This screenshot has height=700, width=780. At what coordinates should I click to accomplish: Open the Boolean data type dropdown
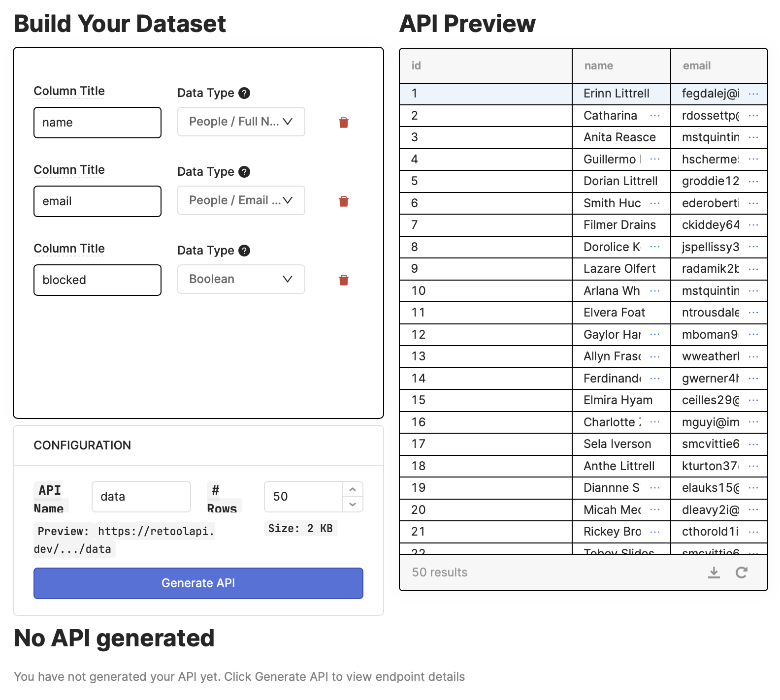241,279
